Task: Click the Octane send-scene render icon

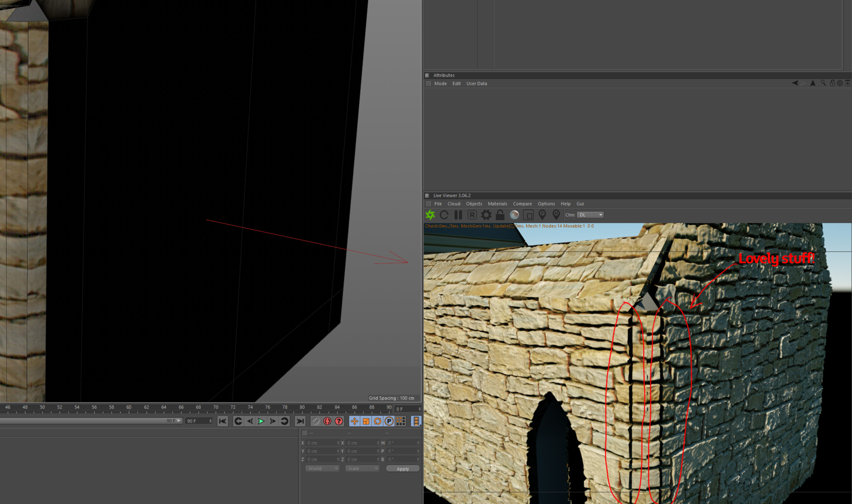Action: 430,215
